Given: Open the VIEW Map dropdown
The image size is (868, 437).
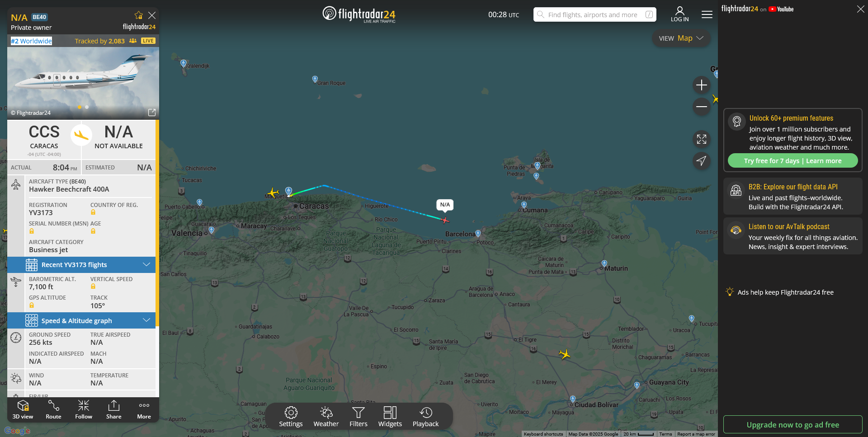Looking at the screenshot, I should point(681,38).
